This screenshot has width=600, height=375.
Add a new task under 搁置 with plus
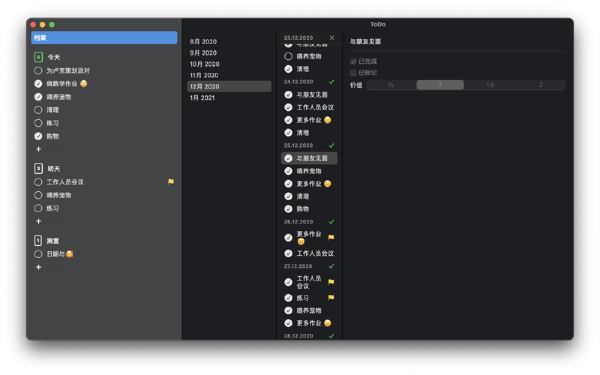(38, 267)
